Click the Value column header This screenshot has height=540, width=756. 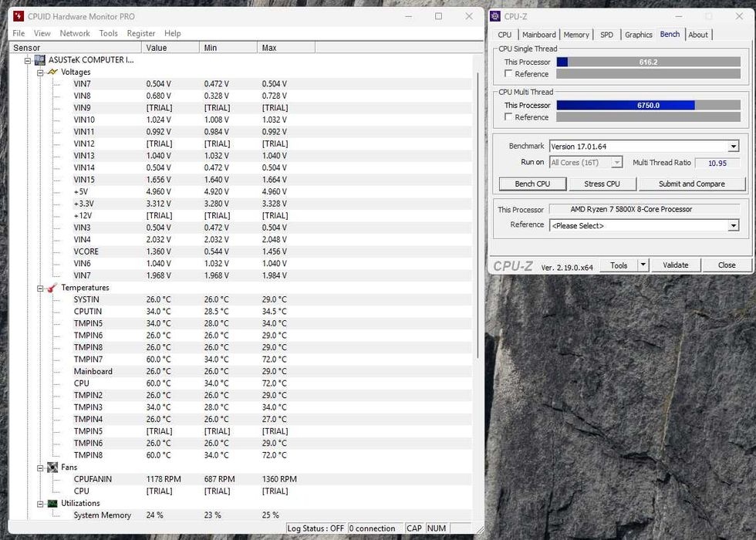click(x=170, y=48)
